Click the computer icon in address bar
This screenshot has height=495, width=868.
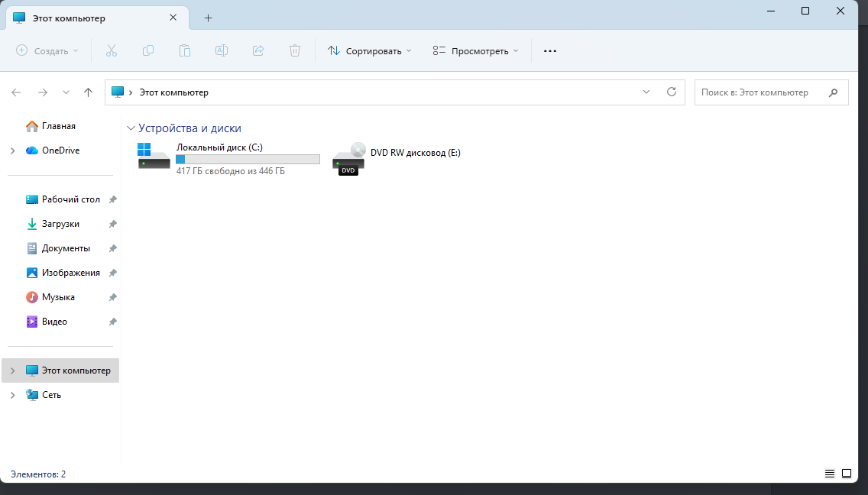[118, 92]
